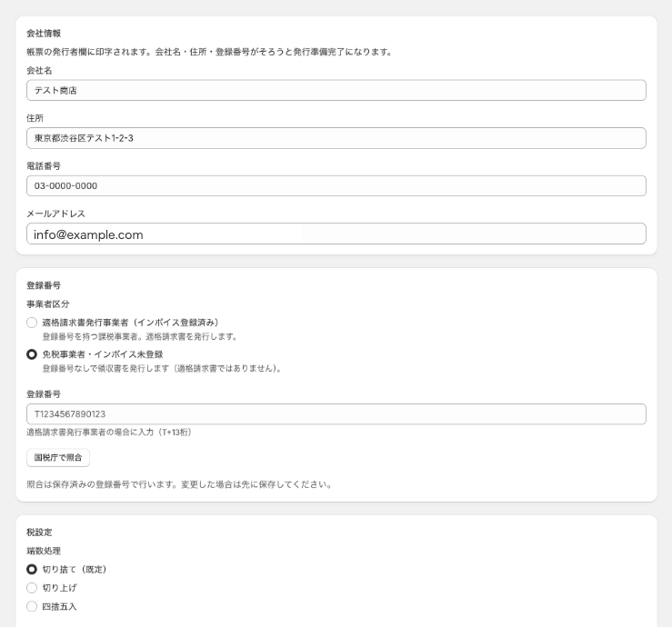Click the 登録番号 section heading
The width and height of the screenshot is (672, 627).
(x=44, y=285)
